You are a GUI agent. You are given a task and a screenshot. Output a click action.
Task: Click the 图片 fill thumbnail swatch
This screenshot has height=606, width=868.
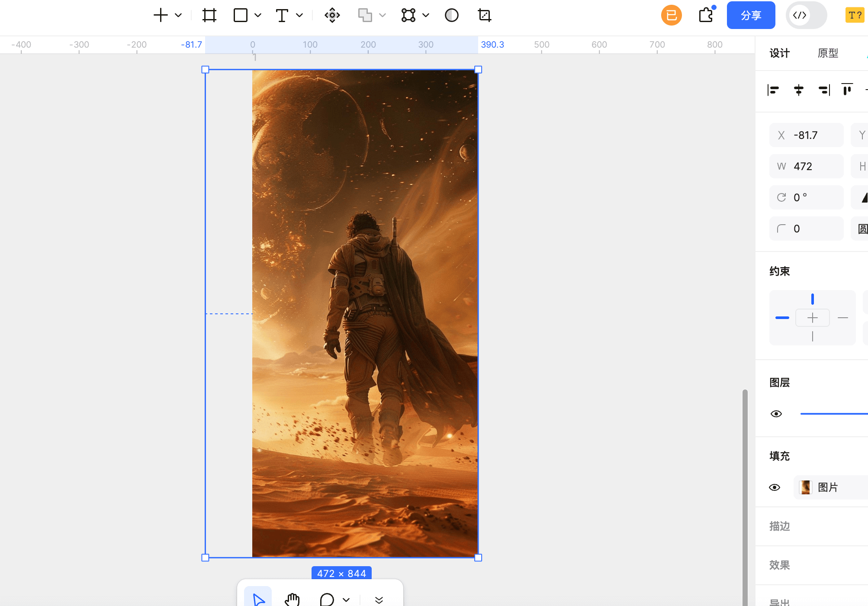tap(805, 487)
